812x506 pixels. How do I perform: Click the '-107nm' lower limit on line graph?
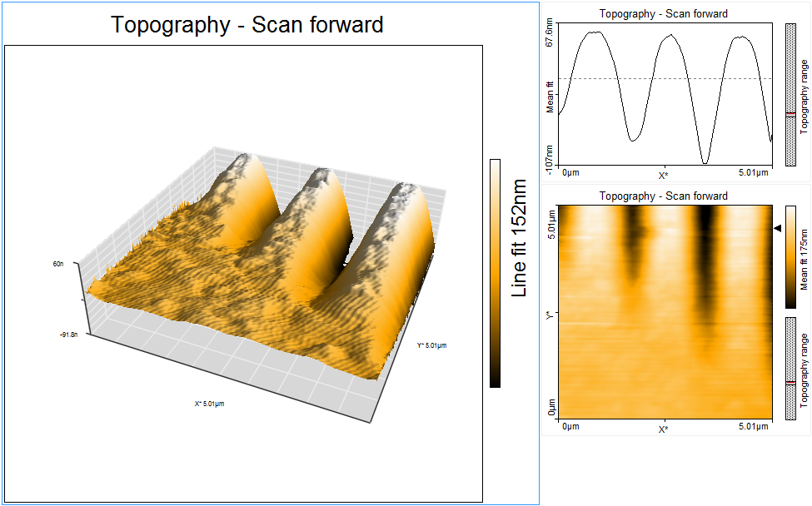549,152
